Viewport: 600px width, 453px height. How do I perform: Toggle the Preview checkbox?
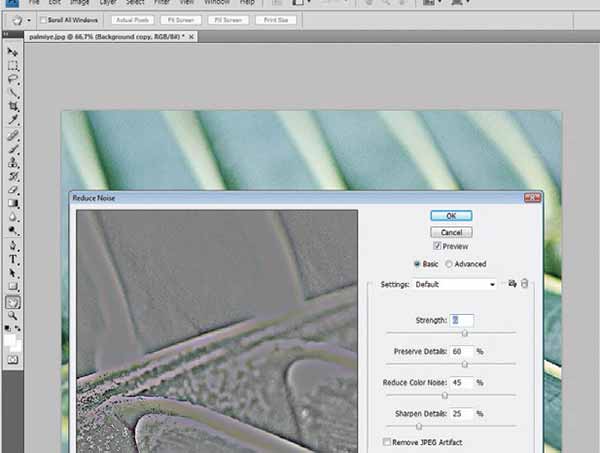(437, 246)
